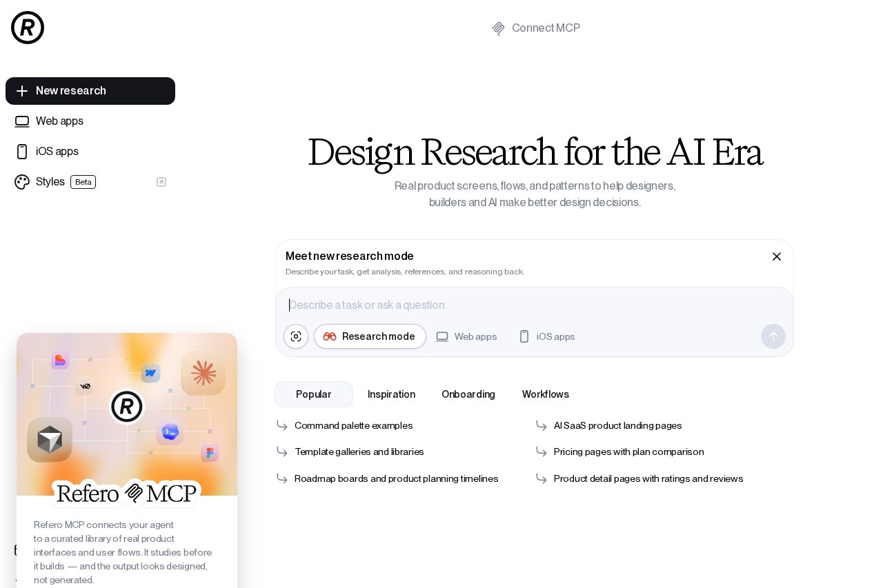Open Connect MCP at the top
This screenshot has height=588, width=883.
click(535, 28)
